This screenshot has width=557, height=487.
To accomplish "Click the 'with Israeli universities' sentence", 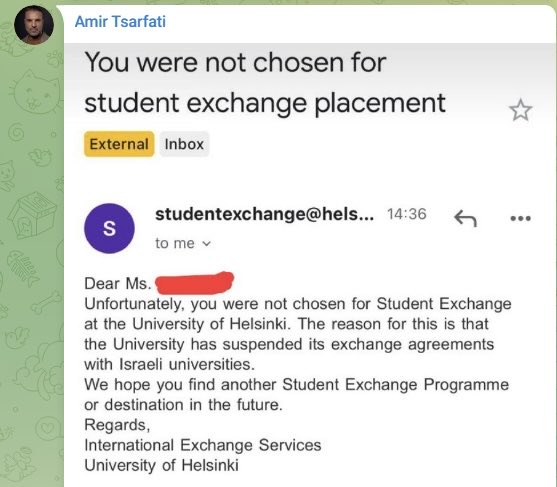I will [x=169, y=364].
